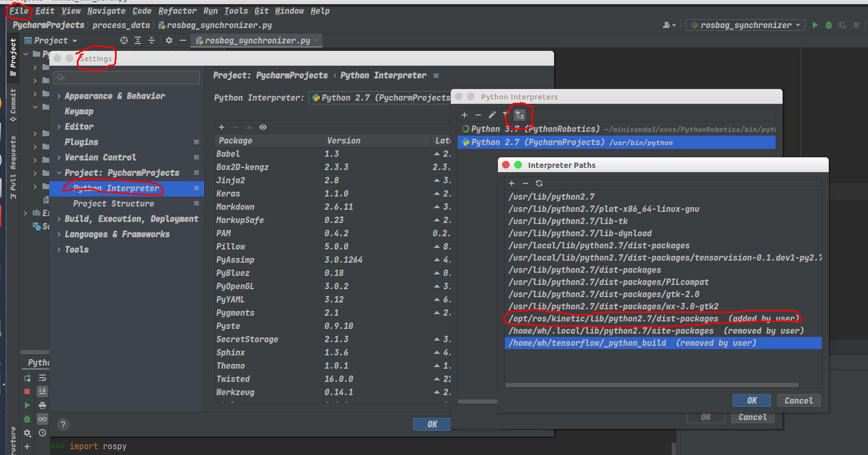Collapse Project: PycharmProjects settings section
Image resolution: width=868 pixels, height=455 pixels.
pos(59,173)
